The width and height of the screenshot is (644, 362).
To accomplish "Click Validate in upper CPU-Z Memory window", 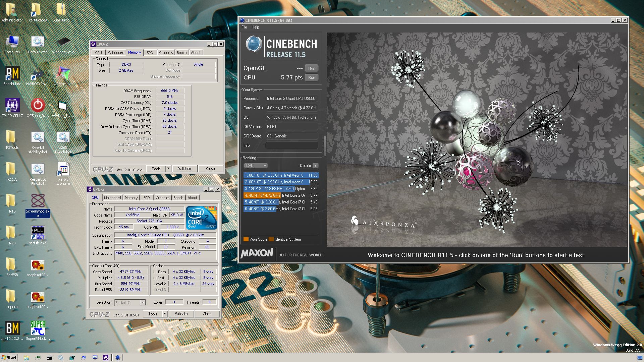I will [x=184, y=169].
